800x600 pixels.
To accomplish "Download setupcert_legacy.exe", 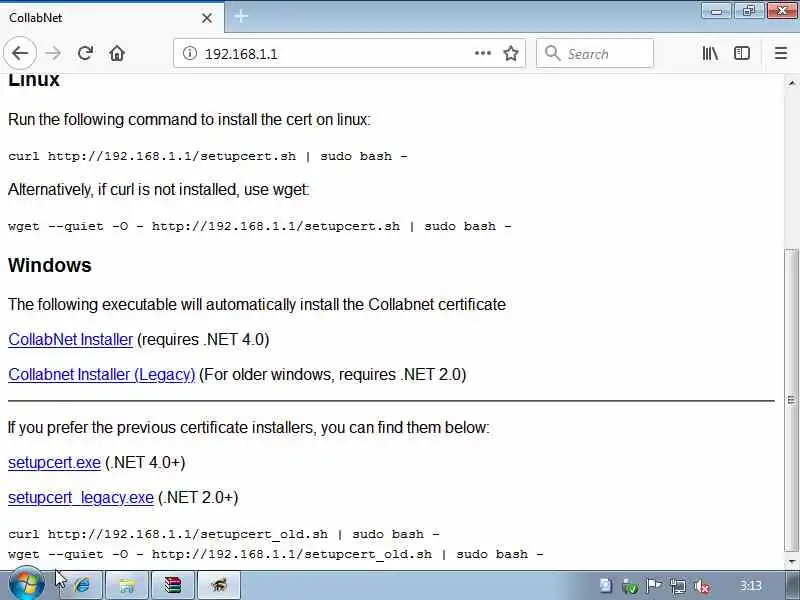I will (81, 497).
